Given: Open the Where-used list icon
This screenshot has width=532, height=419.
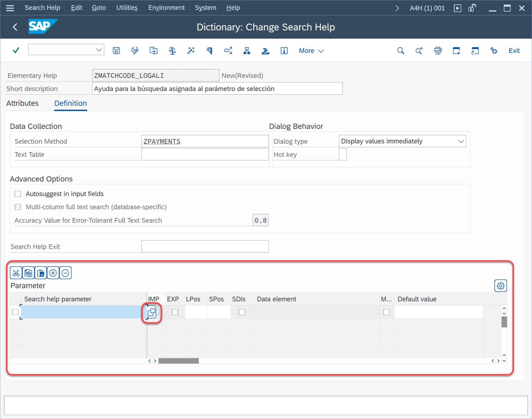Looking at the screenshot, I should click(x=228, y=51).
